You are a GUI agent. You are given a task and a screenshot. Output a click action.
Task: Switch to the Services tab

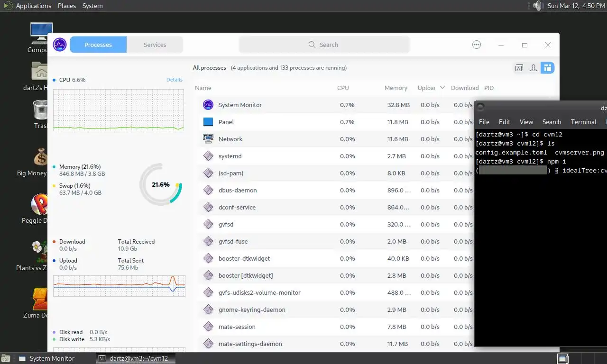pyautogui.click(x=155, y=45)
